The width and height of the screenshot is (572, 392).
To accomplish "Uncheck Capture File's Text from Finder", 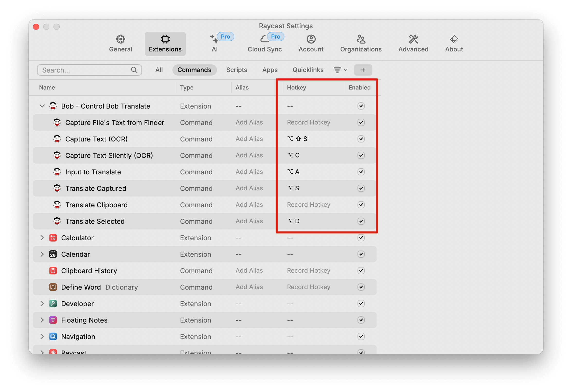I will (x=361, y=122).
